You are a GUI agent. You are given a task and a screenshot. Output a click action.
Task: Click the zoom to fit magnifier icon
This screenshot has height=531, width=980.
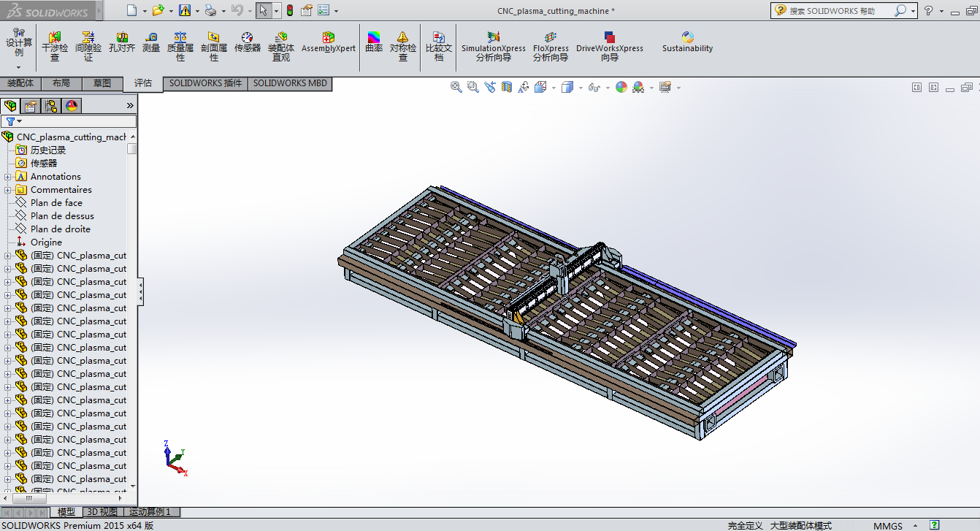pos(456,87)
